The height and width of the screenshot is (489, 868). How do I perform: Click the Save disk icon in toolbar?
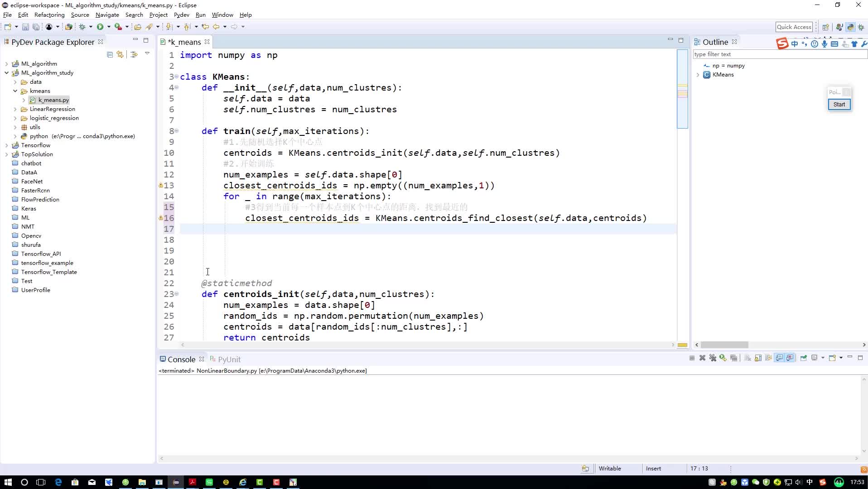(x=25, y=27)
